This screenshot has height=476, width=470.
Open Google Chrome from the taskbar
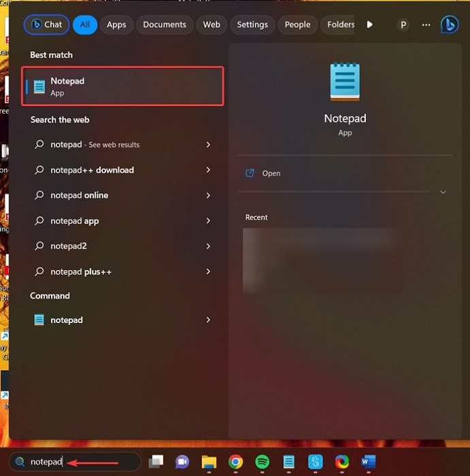tap(235, 462)
